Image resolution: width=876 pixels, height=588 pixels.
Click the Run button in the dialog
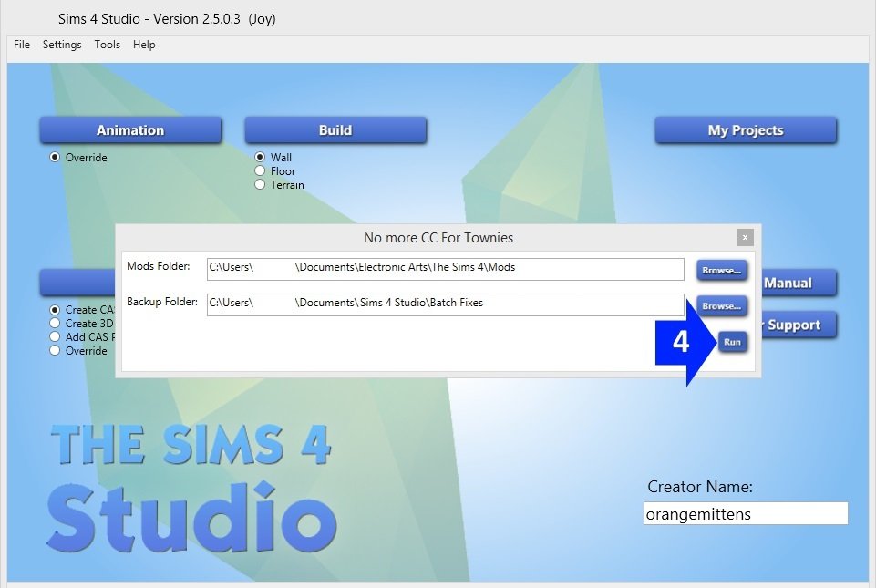coord(732,342)
